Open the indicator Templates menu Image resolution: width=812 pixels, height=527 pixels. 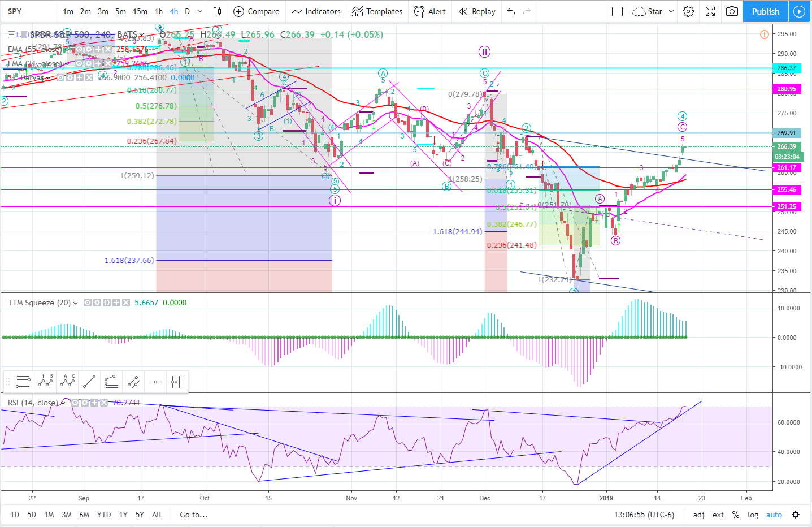click(x=377, y=11)
